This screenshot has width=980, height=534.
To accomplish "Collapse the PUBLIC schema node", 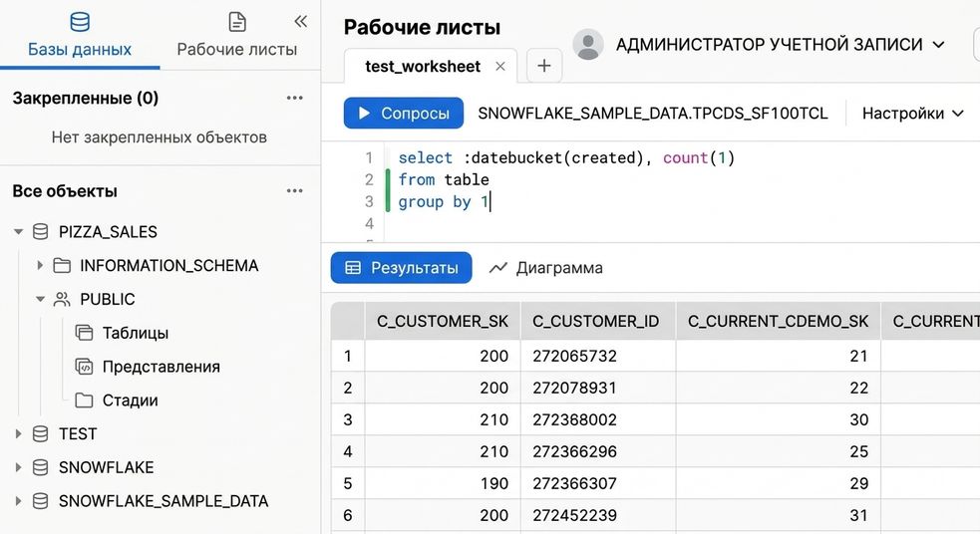I will point(39,299).
